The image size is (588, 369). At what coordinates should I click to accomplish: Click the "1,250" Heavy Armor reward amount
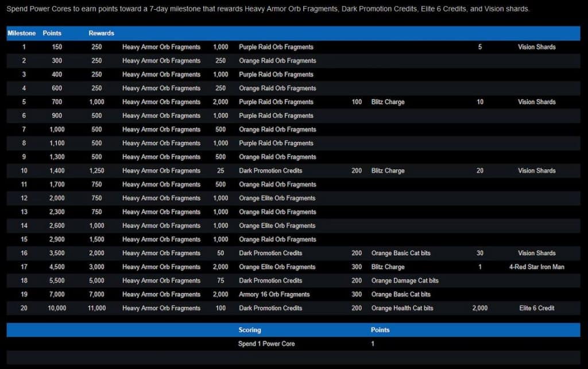click(x=96, y=171)
